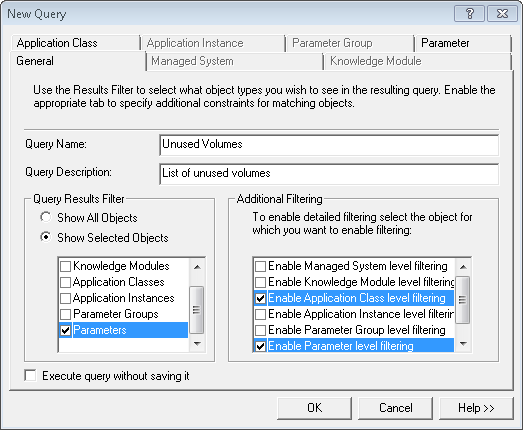Click Enable Parameter level filtering text
Image resolution: width=523 pixels, height=430 pixels.
coord(341,346)
